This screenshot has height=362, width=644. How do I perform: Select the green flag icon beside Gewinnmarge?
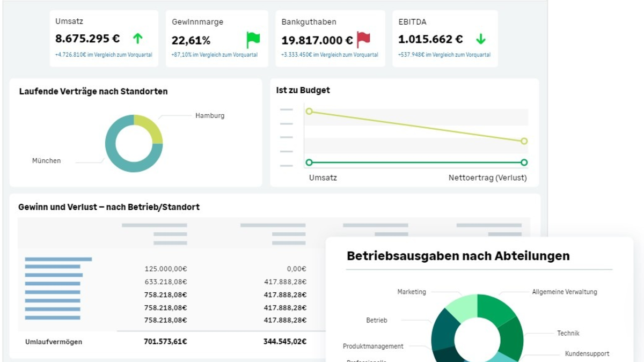[250, 38]
